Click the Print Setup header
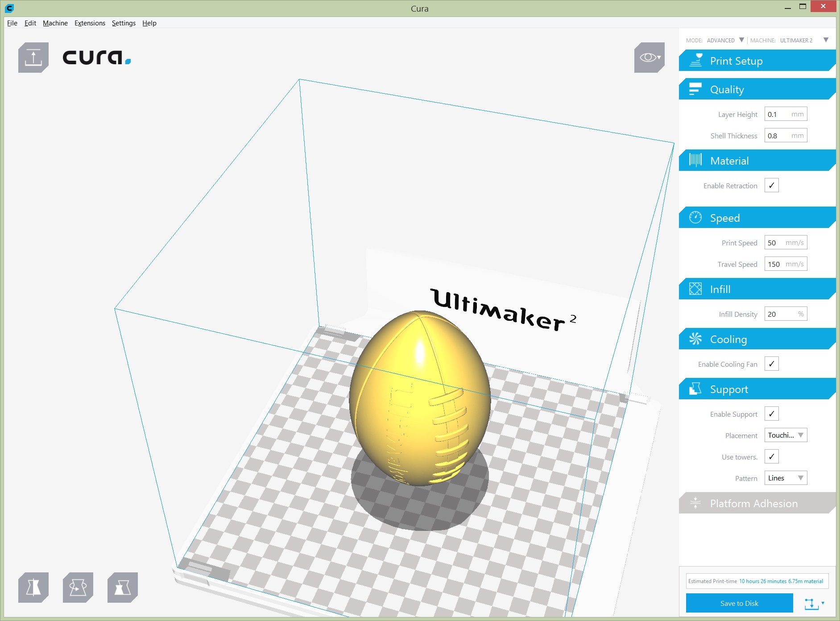 click(757, 60)
